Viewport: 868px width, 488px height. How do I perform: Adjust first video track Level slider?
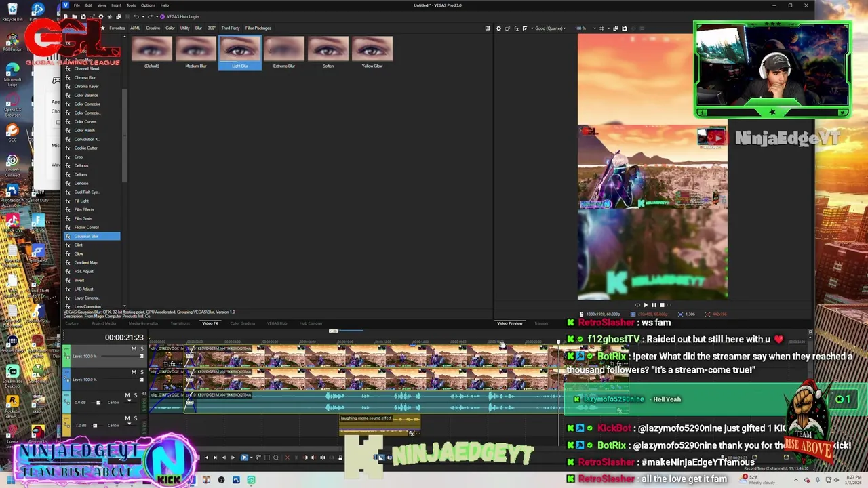(141, 356)
